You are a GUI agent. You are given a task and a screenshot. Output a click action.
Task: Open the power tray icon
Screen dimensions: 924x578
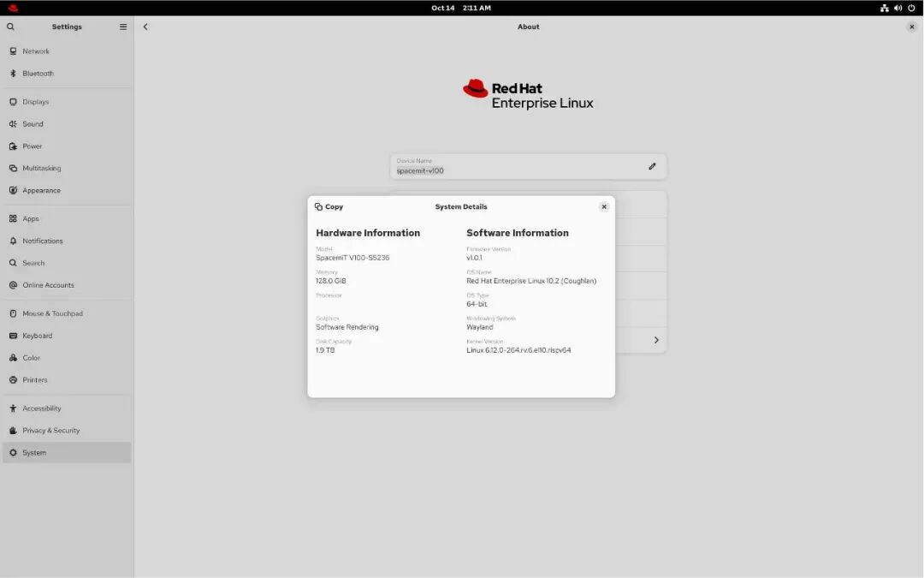tap(911, 8)
